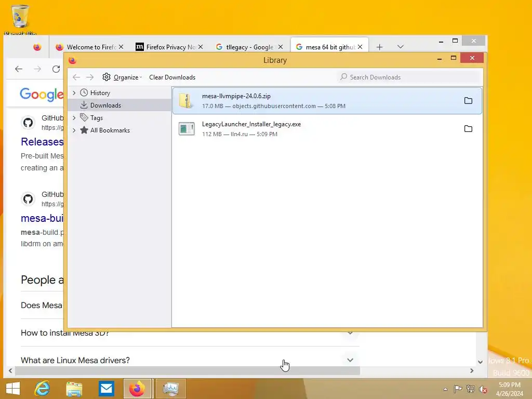Open the list all tabs dropdown
Screen dimensions: 532x399
click(401, 47)
